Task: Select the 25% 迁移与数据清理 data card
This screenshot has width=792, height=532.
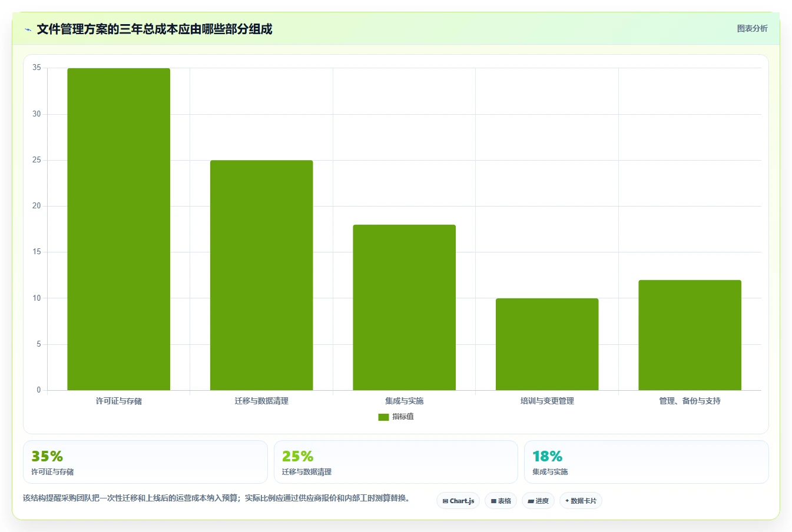Action: tap(396, 462)
